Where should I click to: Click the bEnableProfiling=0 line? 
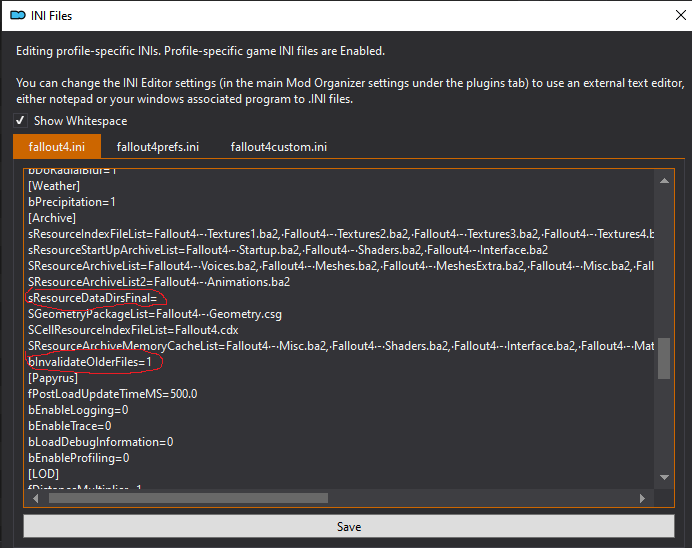[x=79, y=458]
